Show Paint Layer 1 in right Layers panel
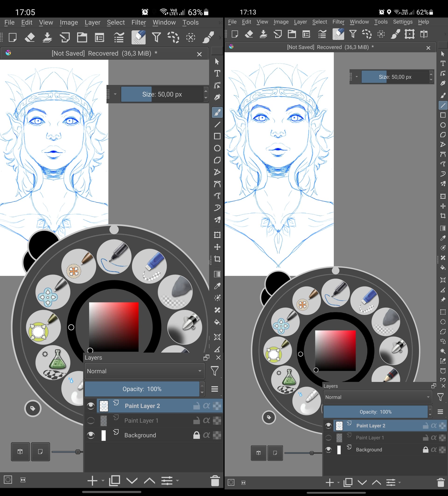This screenshot has width=448, height=496. point(328,438)
